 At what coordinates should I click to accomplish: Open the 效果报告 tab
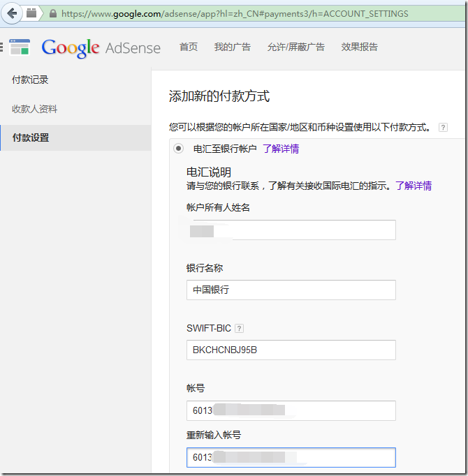click(360, 47)
